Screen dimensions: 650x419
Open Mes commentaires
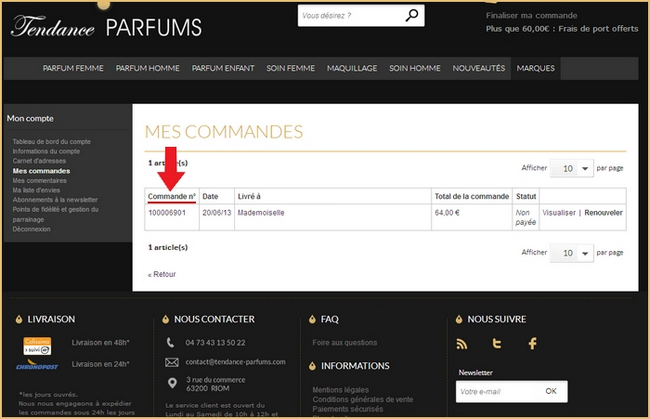(39, 181)
